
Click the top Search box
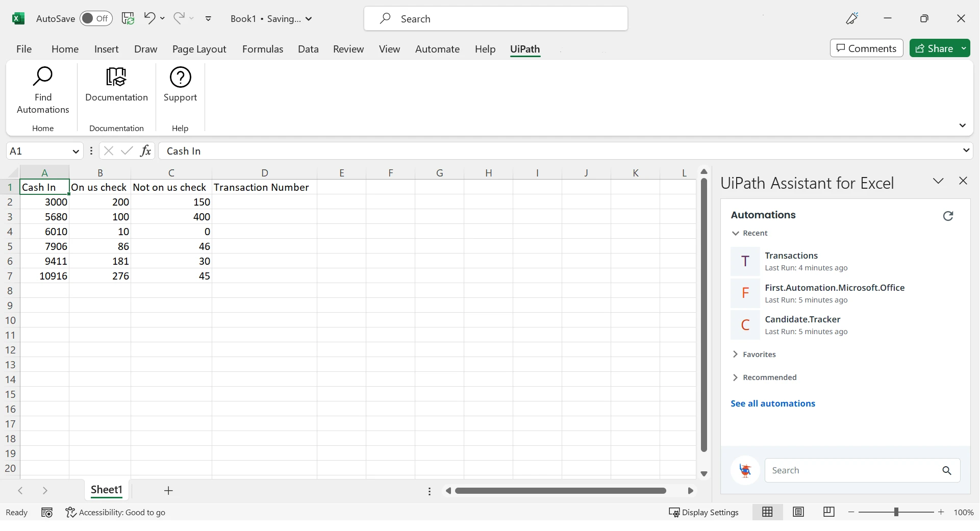click(496, 19)
